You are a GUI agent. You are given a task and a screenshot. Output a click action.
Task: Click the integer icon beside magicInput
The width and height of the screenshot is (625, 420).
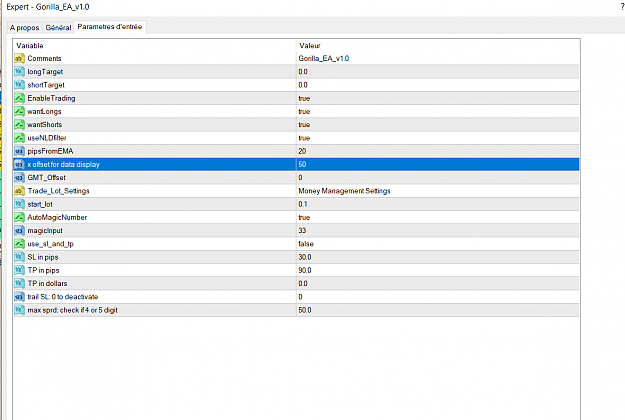(x=19, y=230)
